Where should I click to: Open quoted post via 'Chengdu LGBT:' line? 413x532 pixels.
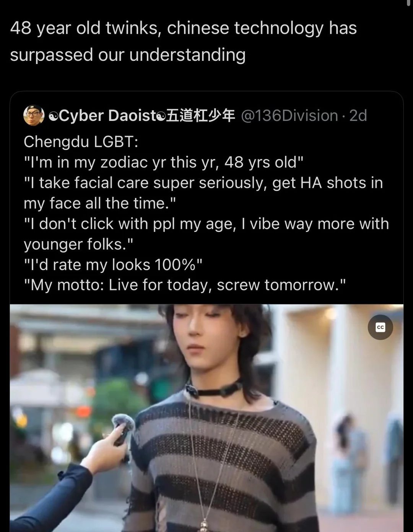pos(81,142)
